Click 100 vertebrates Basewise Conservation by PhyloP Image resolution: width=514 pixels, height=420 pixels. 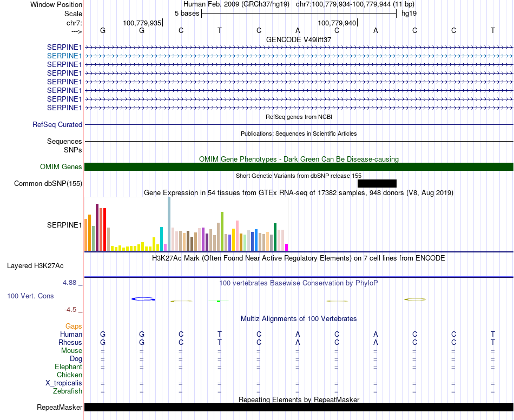[x=299, y=283]
